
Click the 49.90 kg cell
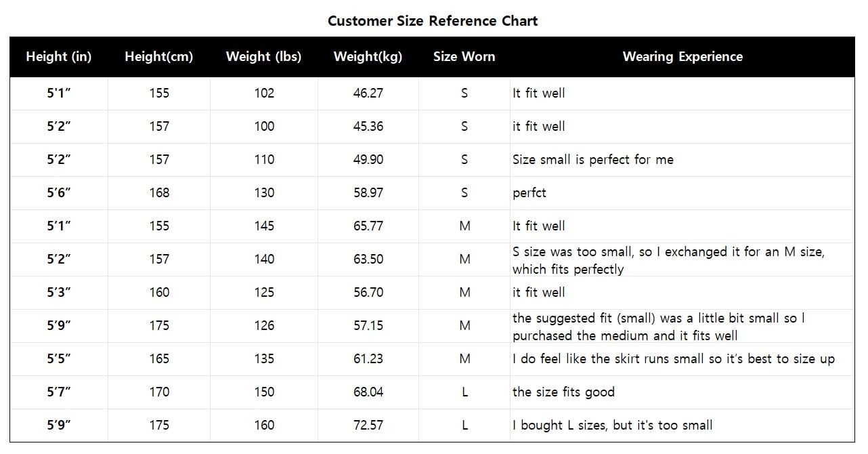point(368,159)
